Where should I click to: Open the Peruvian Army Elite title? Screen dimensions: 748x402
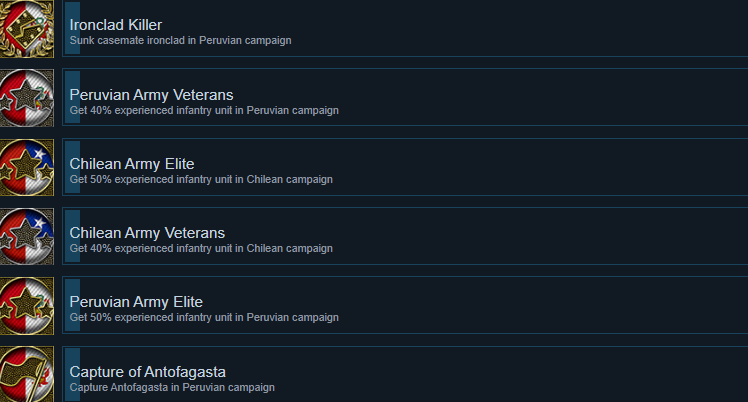click(x=136, y=302)
